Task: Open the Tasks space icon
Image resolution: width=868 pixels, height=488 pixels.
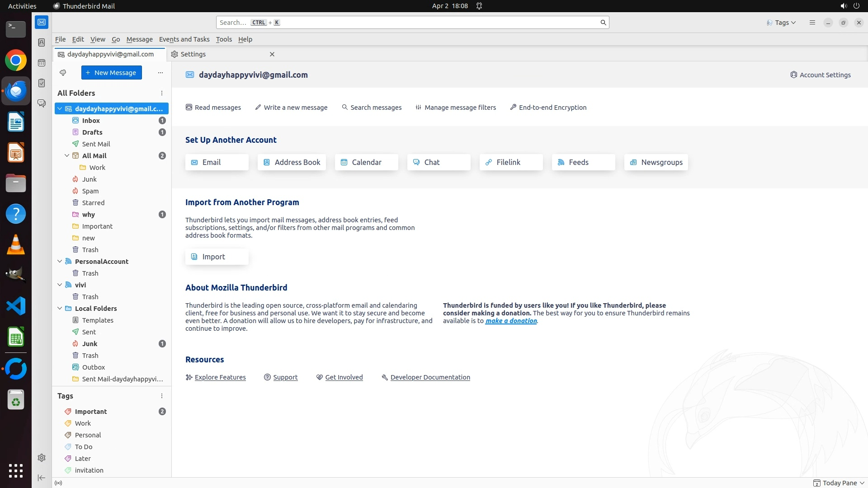Action: 42,83
